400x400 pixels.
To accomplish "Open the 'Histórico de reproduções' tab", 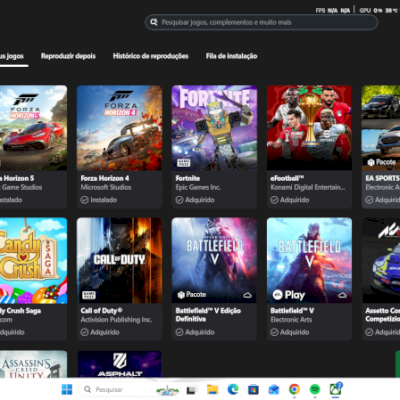I will (x=151, y=56).
